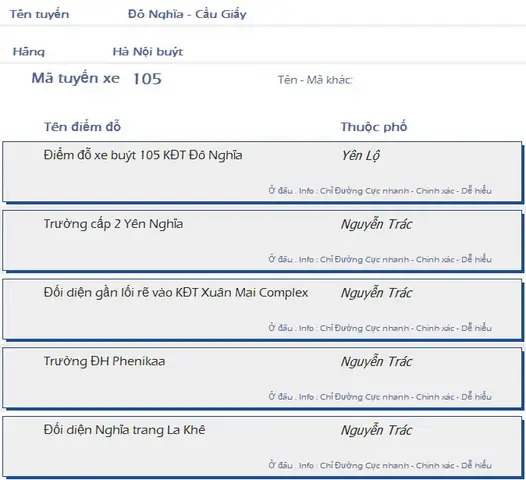Image resolution: width=526 pixels, height=480 pixels.
Task: Open the Trường cấp 2 Yên Nghĩa stop
Action: pyautogui.click(x=113, y=224)
